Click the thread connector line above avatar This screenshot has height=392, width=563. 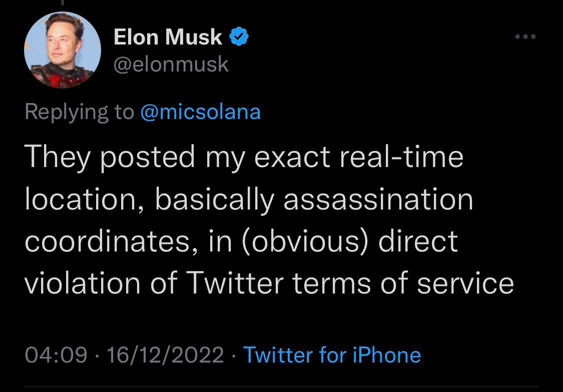point(63,3)
